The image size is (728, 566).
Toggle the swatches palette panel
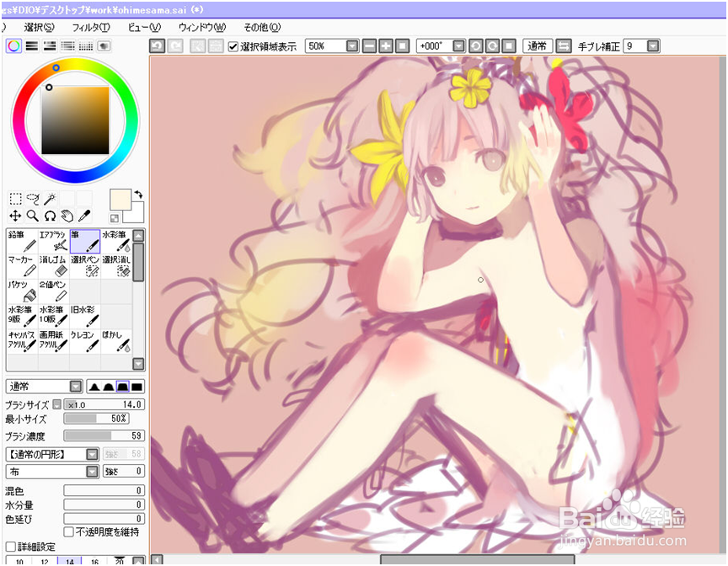[x=85, y=45]
